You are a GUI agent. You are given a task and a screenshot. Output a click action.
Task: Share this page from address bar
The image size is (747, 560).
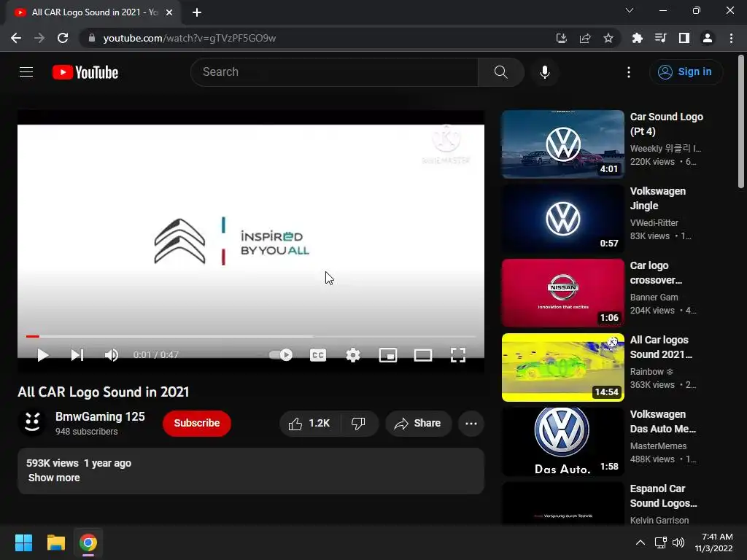tap(585, 38)
